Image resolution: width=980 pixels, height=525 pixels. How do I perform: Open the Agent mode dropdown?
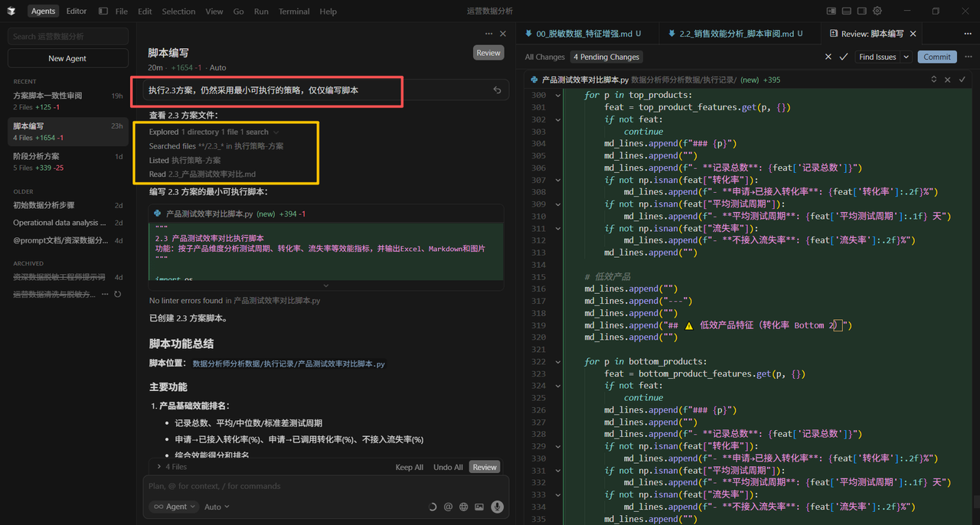tap(173, 507)
